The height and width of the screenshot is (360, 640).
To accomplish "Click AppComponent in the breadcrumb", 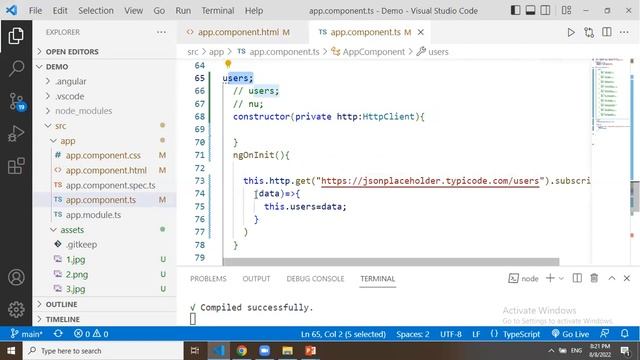I will [x=373, y=52].
